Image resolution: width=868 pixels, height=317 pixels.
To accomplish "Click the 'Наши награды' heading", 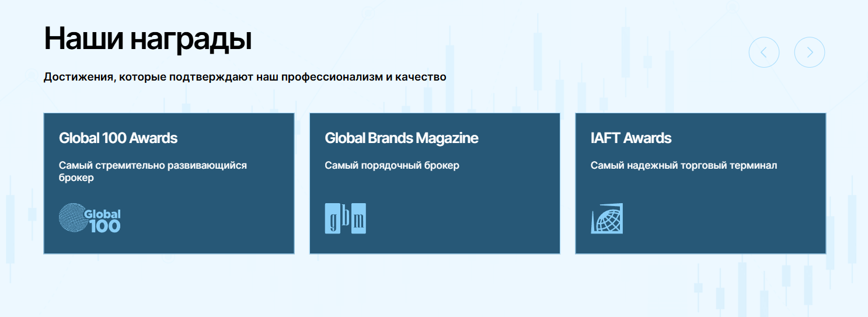I will [148, 40].
